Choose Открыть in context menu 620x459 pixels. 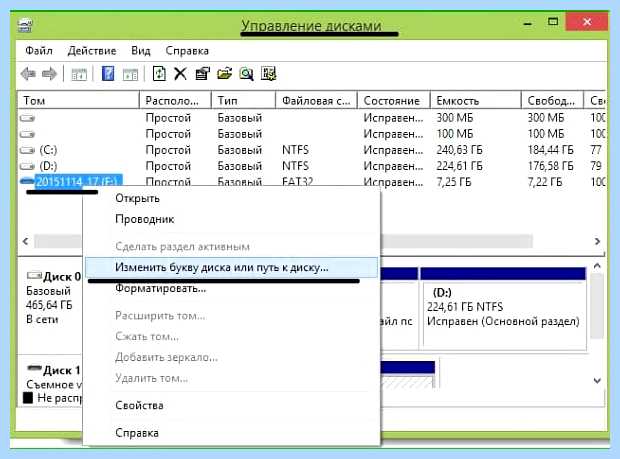(x=231, y=198)
